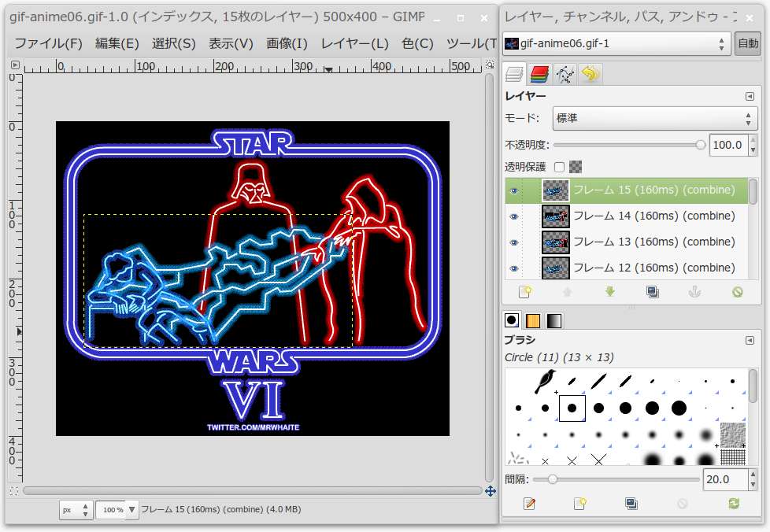Switch to the Channels tab icon

[539, 74]
